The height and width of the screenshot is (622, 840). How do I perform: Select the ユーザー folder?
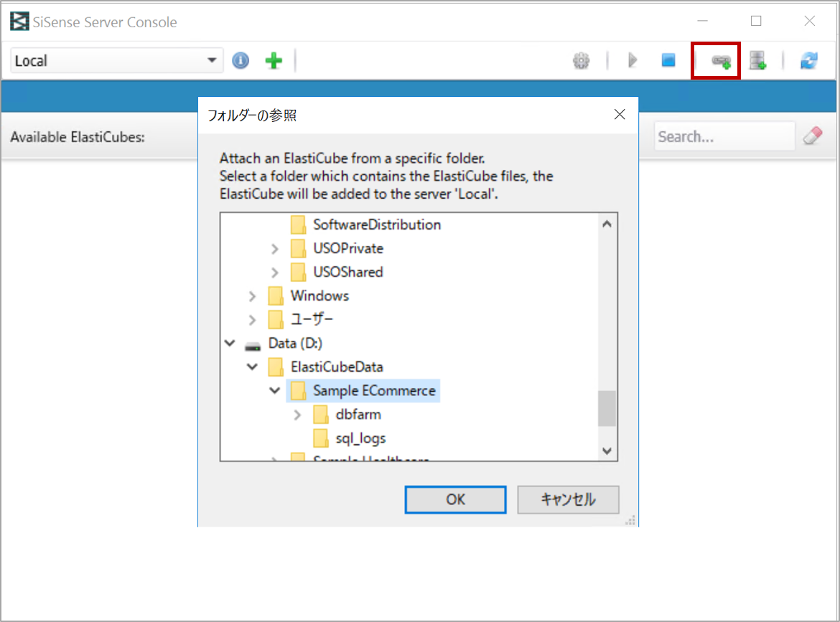tap(312, 319)
